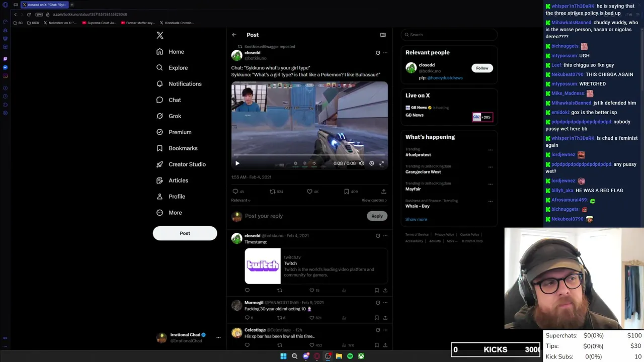The height and width of the screenshot is (362, 644).
Task: Open video settings gear icon
Action: click(x=372, y=163)
